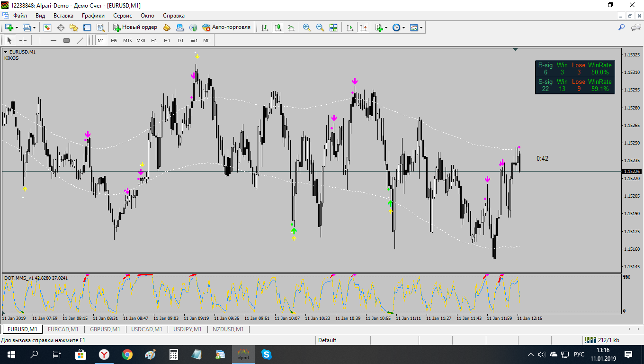644x364 pixels.
Task: Switch to the GBPUSD,M1 chart tab
Action: coord(105,329)
